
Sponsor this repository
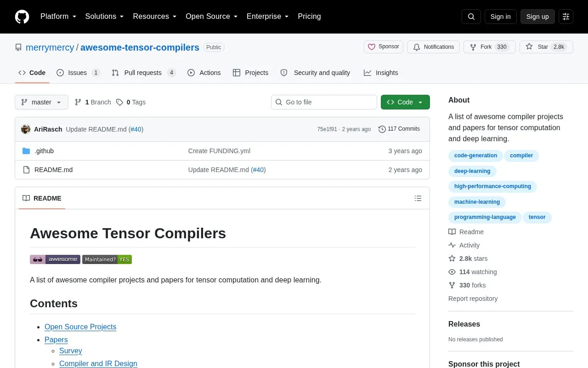[x=384, y=47]
